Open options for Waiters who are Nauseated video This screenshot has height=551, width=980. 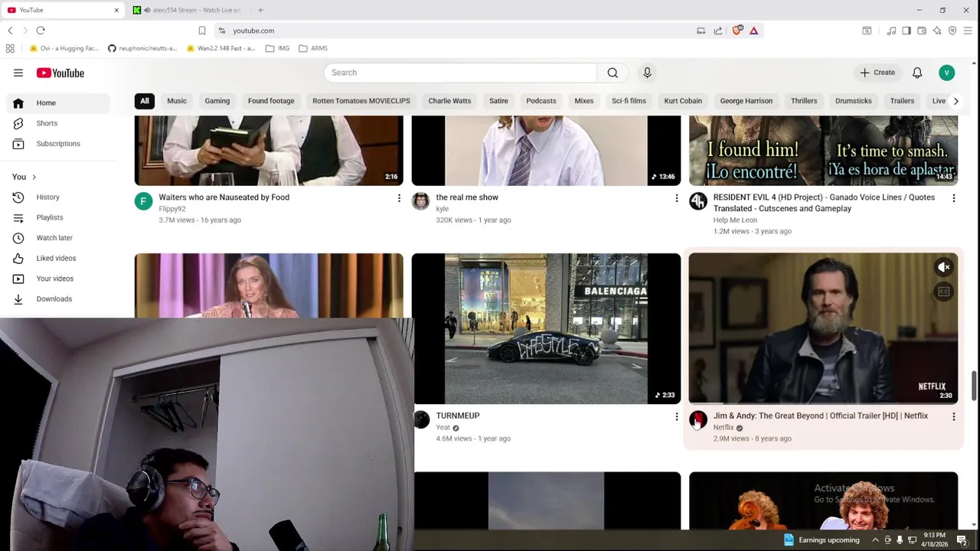[x=399, y=198]
